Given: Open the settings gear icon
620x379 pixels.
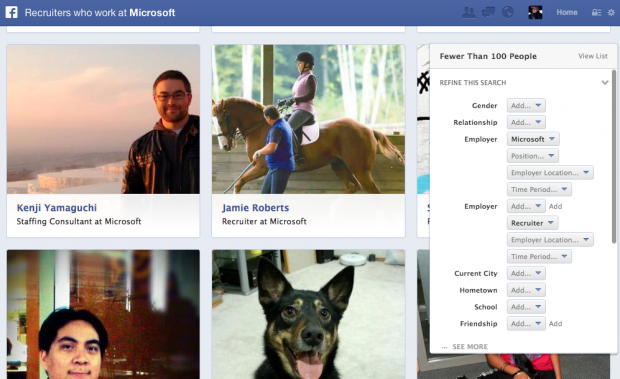Looking at the screenshot, I should point(611,13).
